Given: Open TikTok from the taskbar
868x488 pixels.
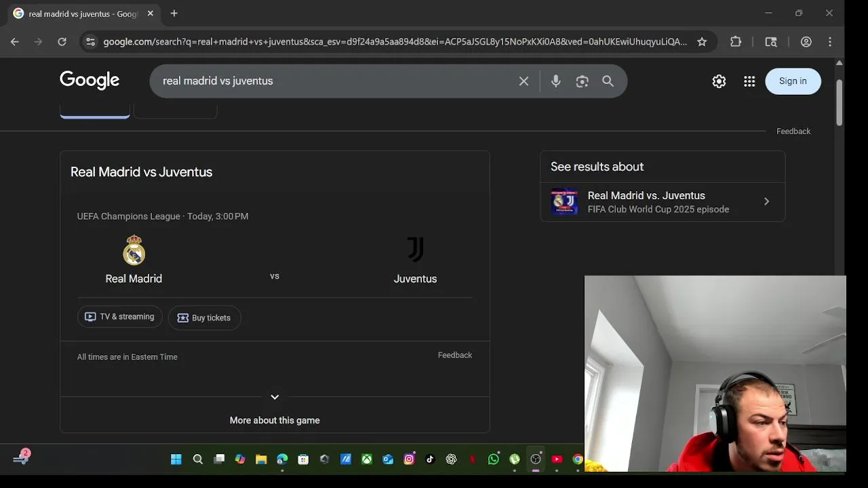Looking at the screenshot, I should click(x=430, y=460).
